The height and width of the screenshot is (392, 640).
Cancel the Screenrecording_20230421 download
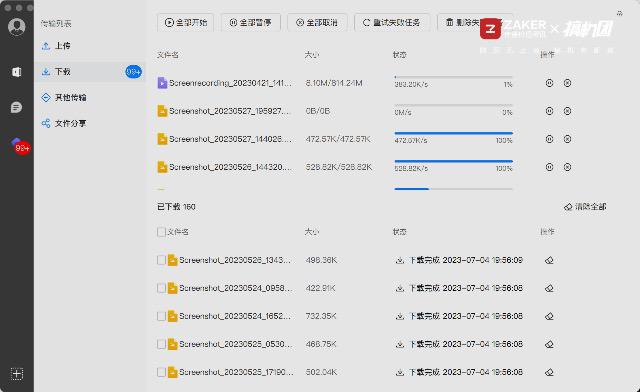pyautogui.click(x=567, y=83)
